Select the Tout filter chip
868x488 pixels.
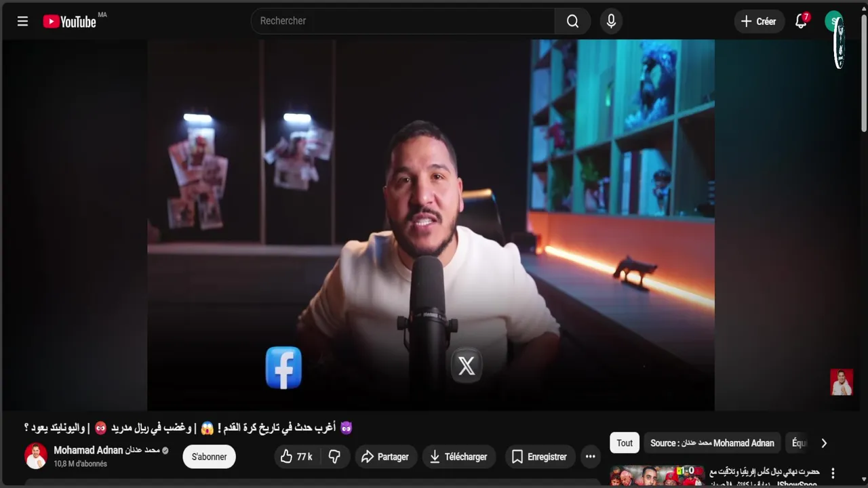tap(625, 443)
